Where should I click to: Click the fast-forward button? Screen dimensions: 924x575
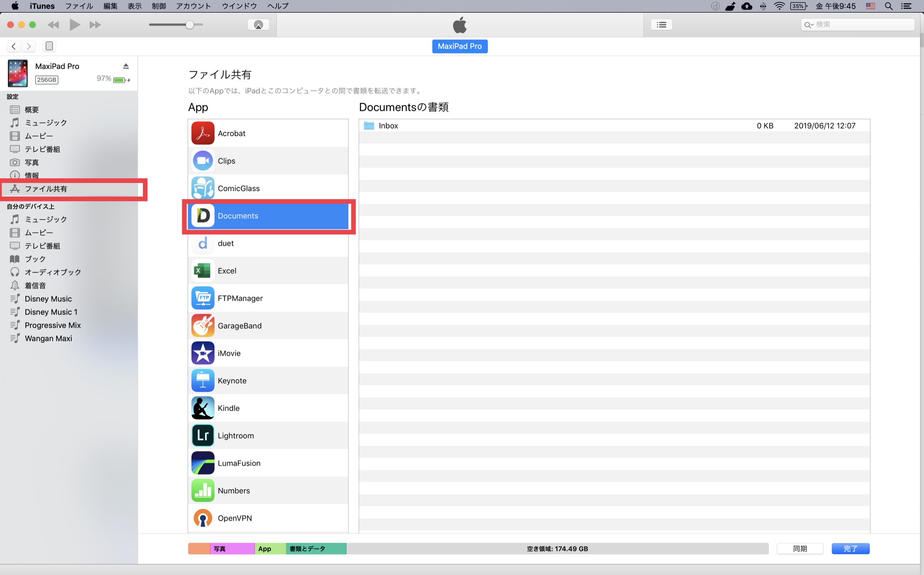pyautogui.click(x=95, y=25)
